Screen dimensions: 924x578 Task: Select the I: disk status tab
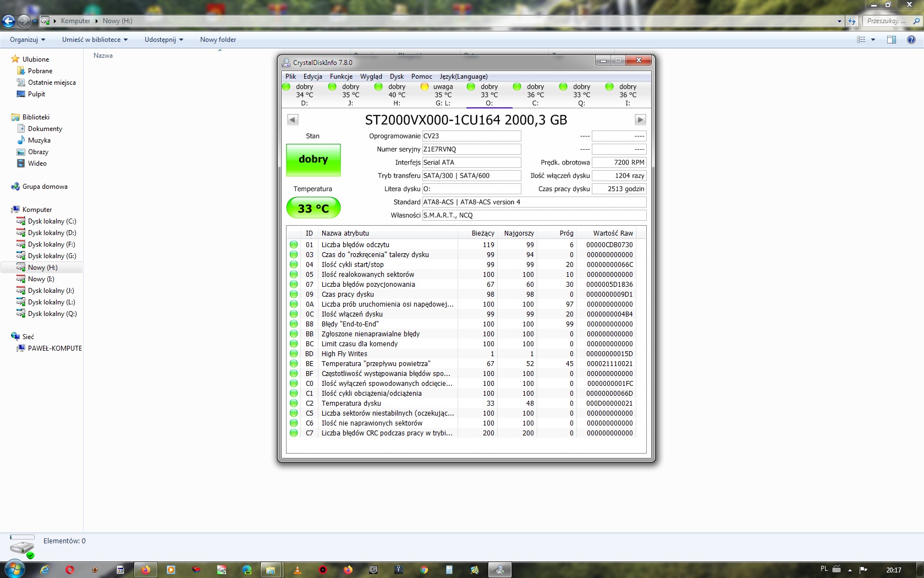[628, 95]
